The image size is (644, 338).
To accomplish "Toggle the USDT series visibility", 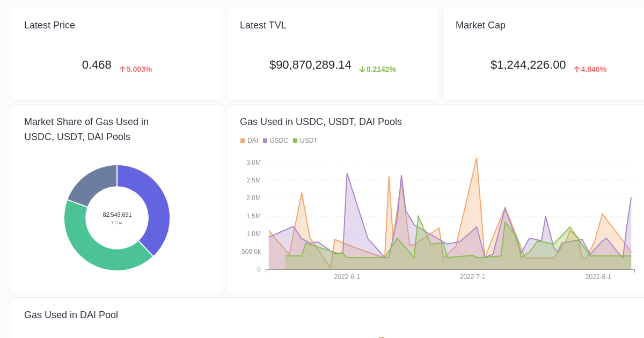I will (x=305, y=140).
